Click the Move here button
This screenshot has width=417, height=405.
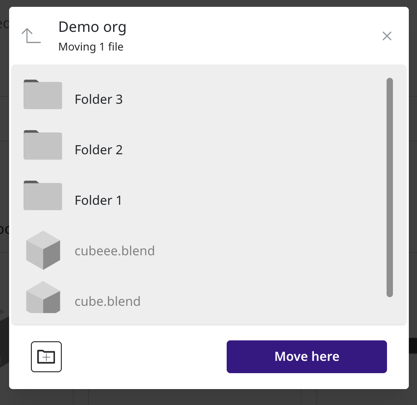coord(307,357)
